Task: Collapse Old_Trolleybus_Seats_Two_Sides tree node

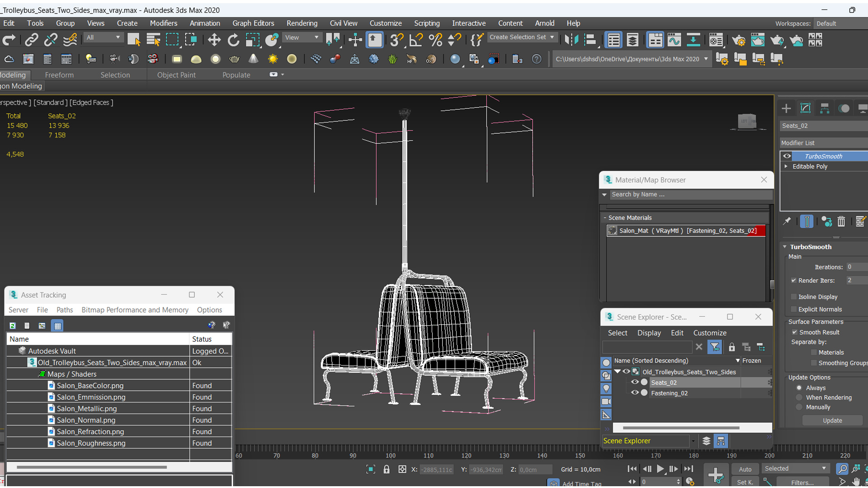Action: (x=617, y=371)
